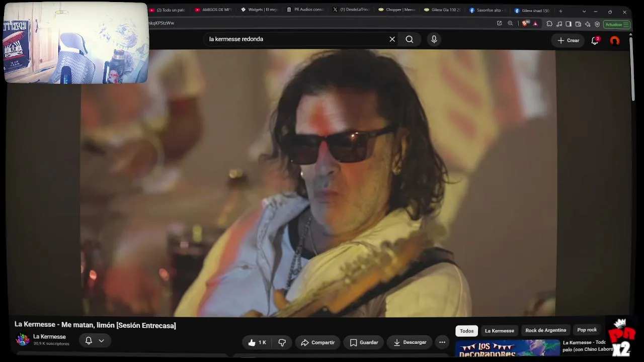Screen dimensions: 644x362
Task: Open more actions menu (three dots)
Action: [x=442, y=342]
